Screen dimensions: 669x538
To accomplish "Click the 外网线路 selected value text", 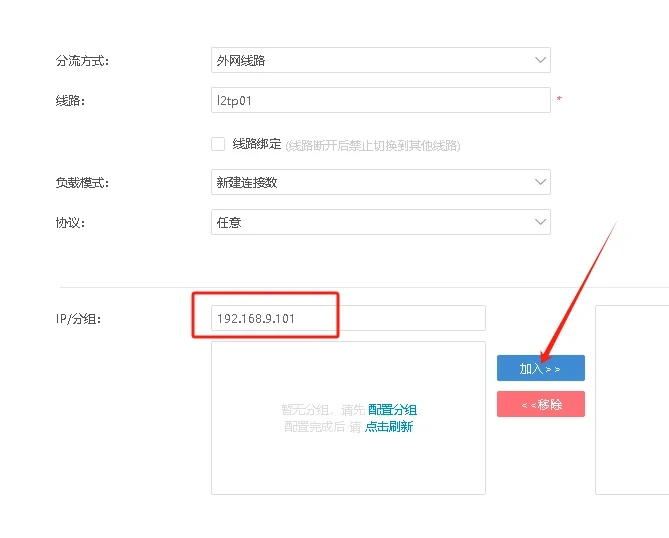I will click(241, 61).
